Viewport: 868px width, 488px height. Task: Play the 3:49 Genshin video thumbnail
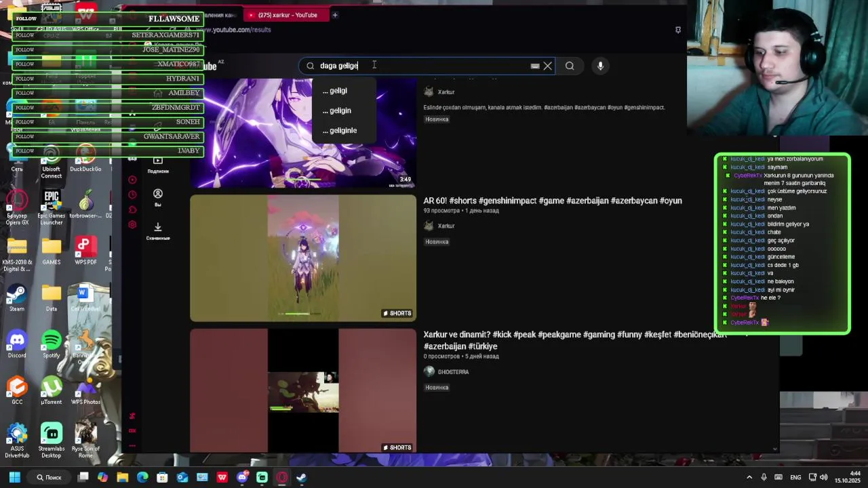(x=303, y=133)
